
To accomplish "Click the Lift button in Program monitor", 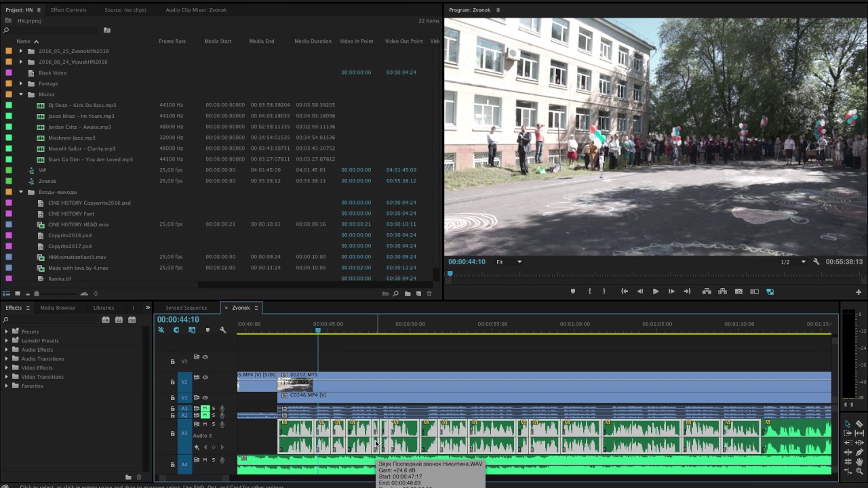I will coord(707,291).
